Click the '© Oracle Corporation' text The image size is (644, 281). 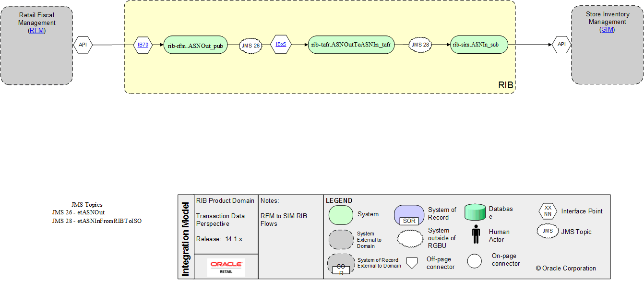click(566, 268)
